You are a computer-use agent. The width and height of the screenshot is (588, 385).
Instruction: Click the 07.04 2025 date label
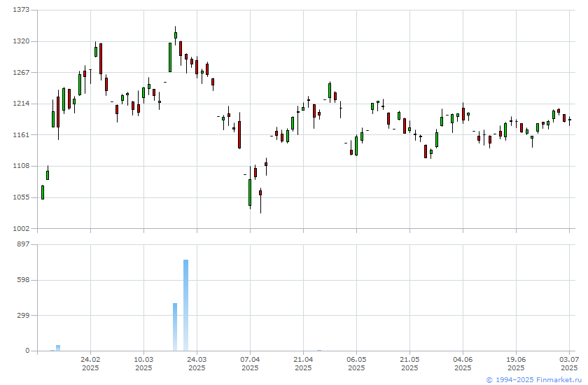coord(250,363)
